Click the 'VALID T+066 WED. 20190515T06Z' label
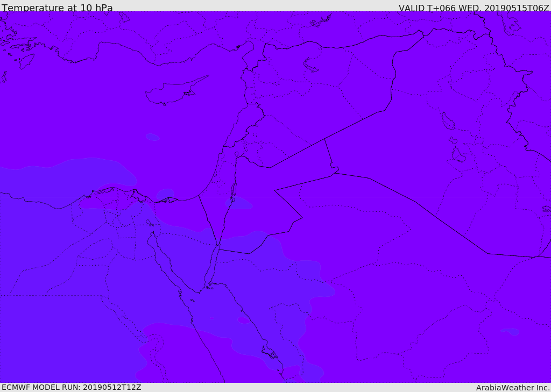This screenshot has width=551, height=392. pyautogui.click(x=474, y=8)
